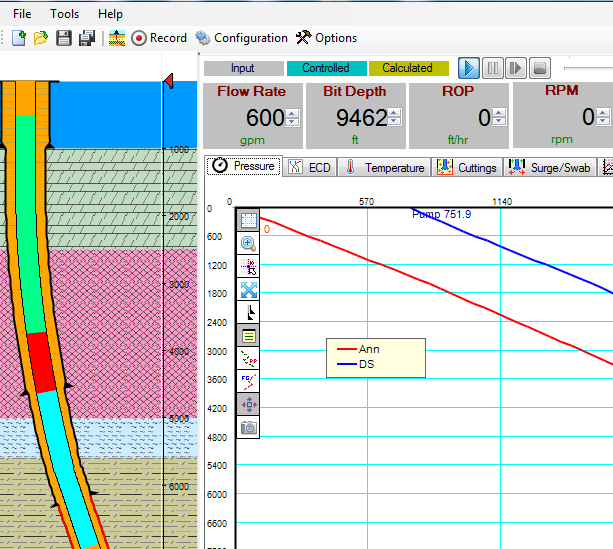Screen dimensions: 613x549
Task: Click the blue fit-to-window arrows icon
Action: [x=248, y=290]
